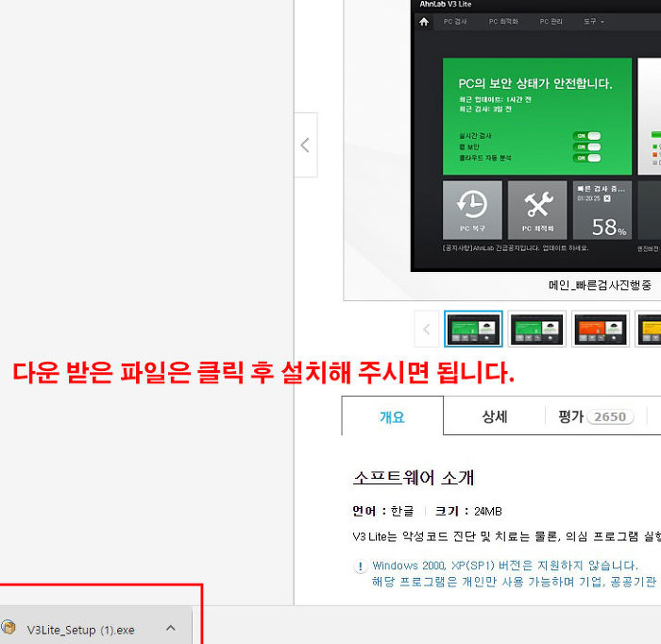The height and width of the screenshot is (644, 661).
Task: Go to previous screenshot with the large left arrow
Action: coord(306,145)
